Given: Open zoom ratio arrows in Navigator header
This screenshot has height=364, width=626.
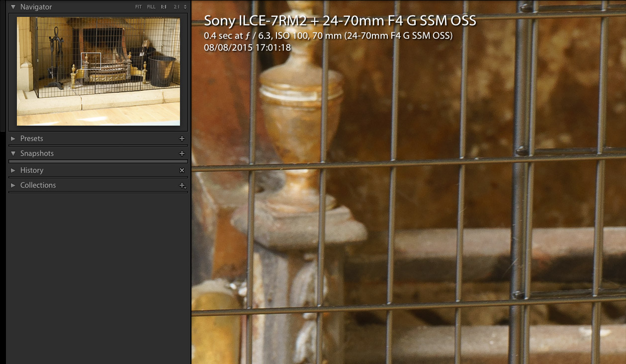Looking at the screenshot, I should (x=185, y=7).
